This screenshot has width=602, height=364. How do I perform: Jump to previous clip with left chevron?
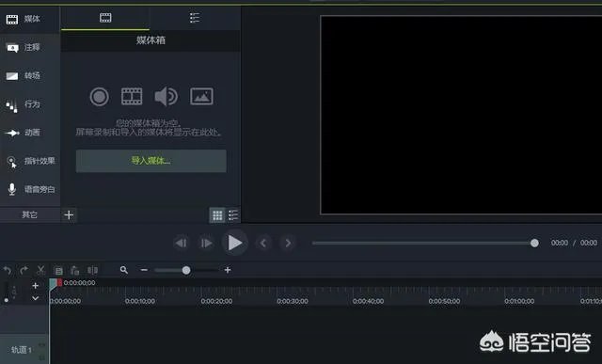263,243
